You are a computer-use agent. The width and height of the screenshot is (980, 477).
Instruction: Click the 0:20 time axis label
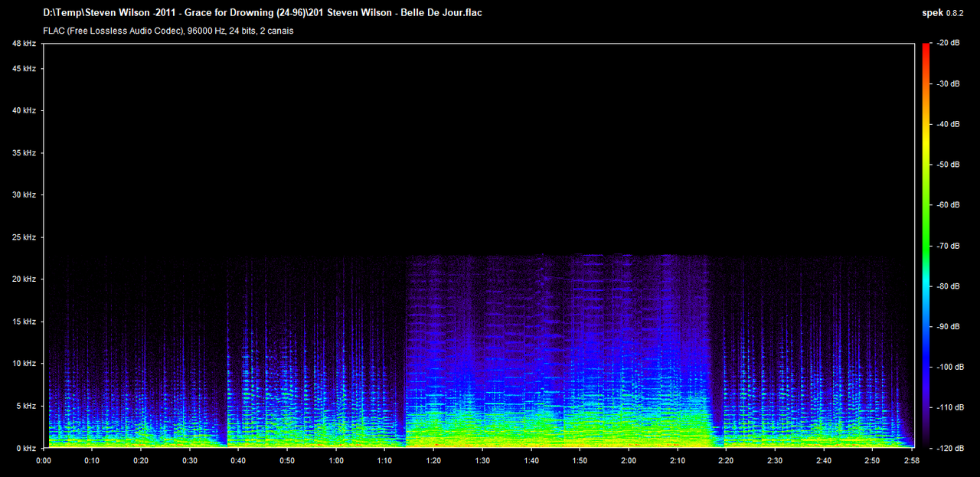[141, 461]
